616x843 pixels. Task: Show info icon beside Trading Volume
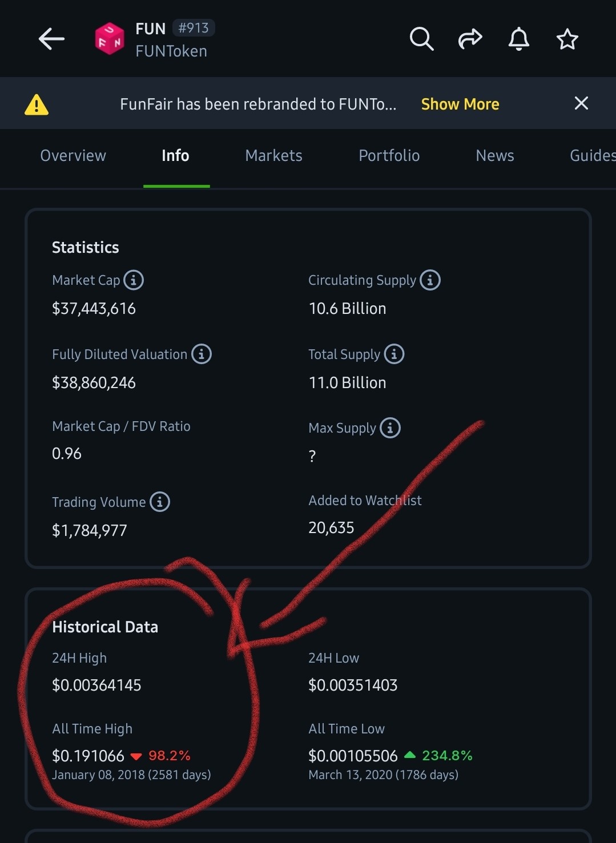tap(160, 502)
